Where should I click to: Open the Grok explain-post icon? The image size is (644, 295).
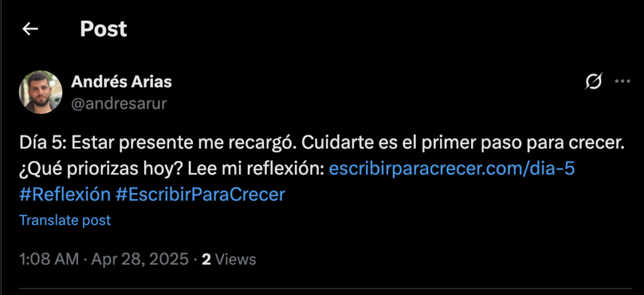[x=594, y=81]
